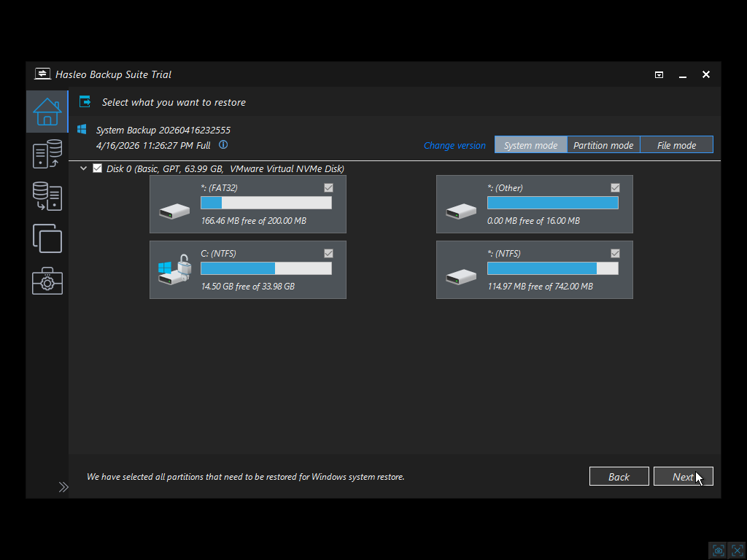747x560 pixels.
Task: Switch to File mode
Action: pos(676,144)
